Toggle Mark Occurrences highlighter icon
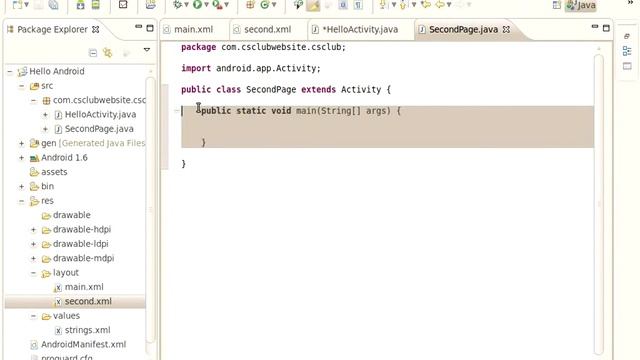This screenshot has height=360, width=640. [313, 5]
